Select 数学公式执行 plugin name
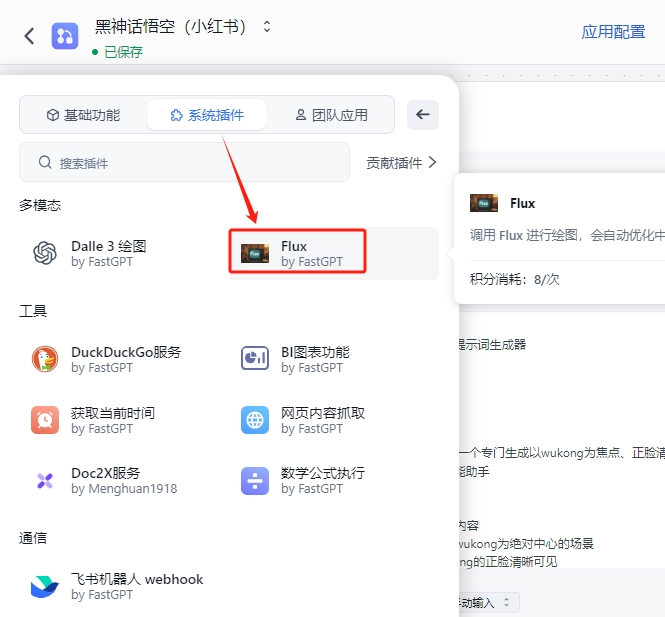This screenshot has width=665, height=617. [x=323, y=473]
